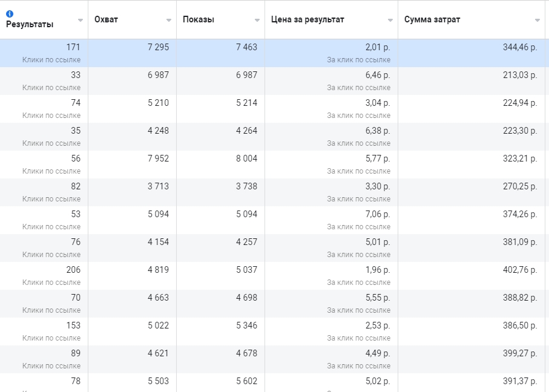Screen dimensions: 549x392
Task: Select the results value 153
Action: [x=73, y=325]
